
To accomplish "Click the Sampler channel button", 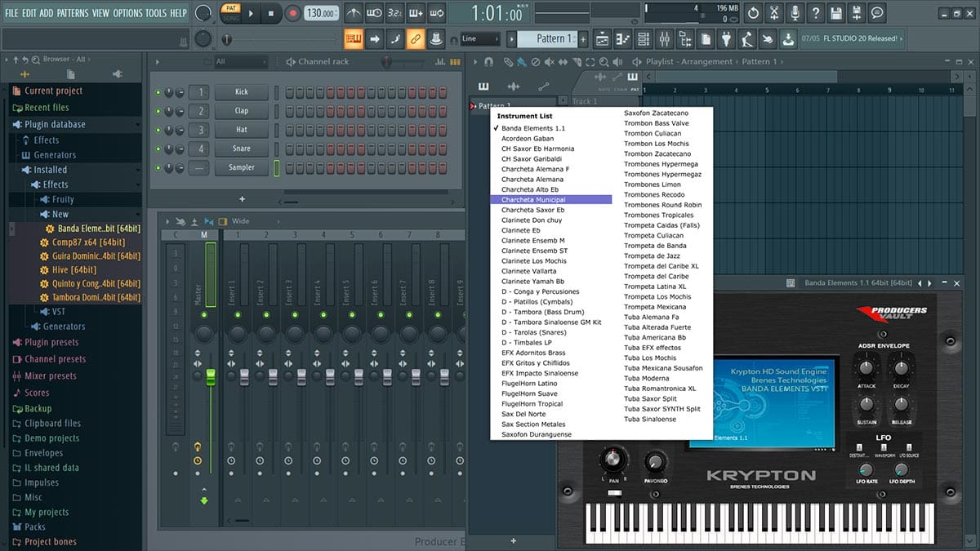I will [x=242, y=167].
